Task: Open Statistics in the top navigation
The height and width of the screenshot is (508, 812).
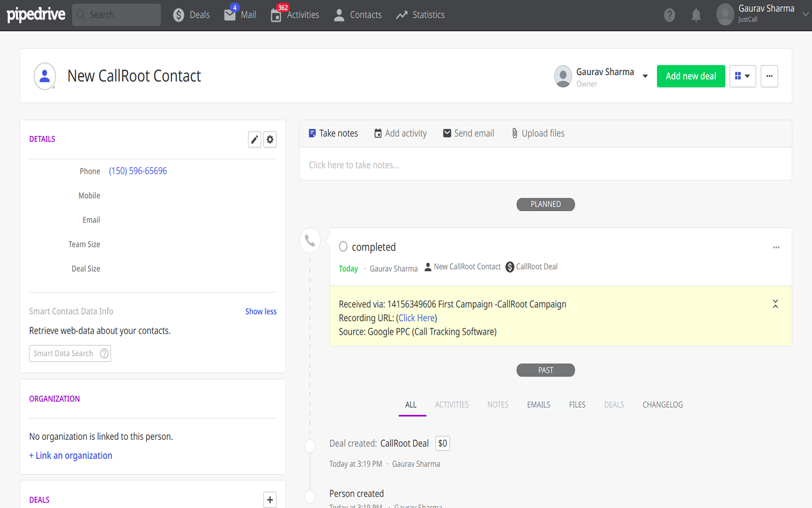Action: (420, 15)
